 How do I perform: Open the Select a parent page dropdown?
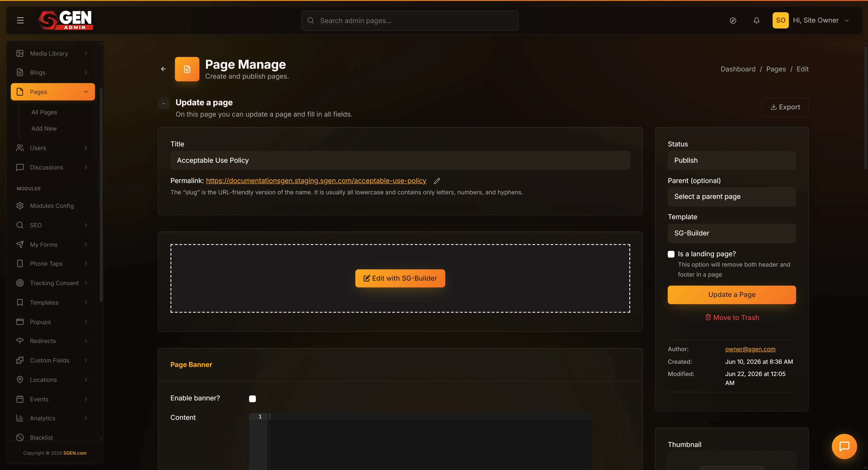click(x=731, y=197)
